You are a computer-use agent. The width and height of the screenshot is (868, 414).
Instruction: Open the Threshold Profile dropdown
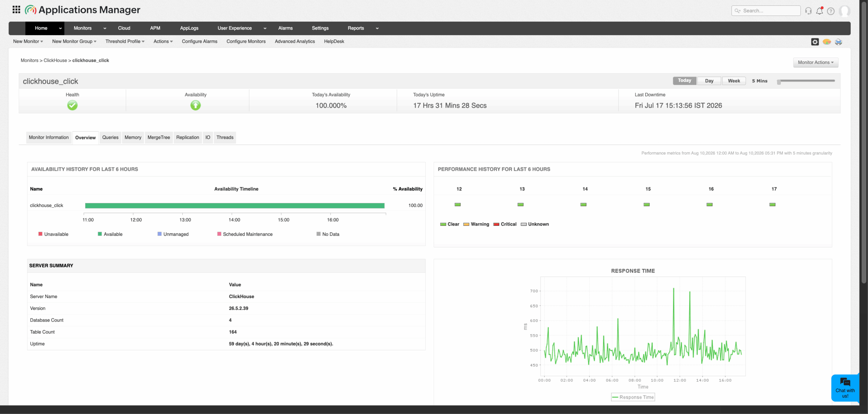pyautogui.click(x=125, y=41)
